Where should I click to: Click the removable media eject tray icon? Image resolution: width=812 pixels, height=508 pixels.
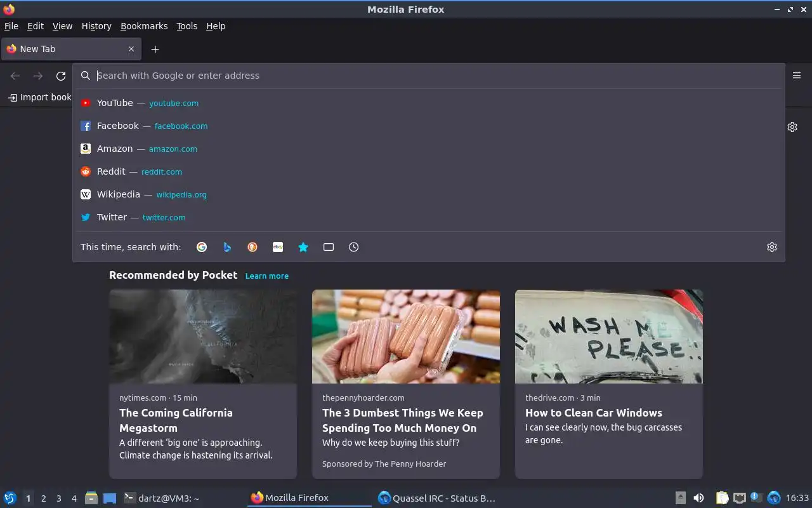click(680, 498)
